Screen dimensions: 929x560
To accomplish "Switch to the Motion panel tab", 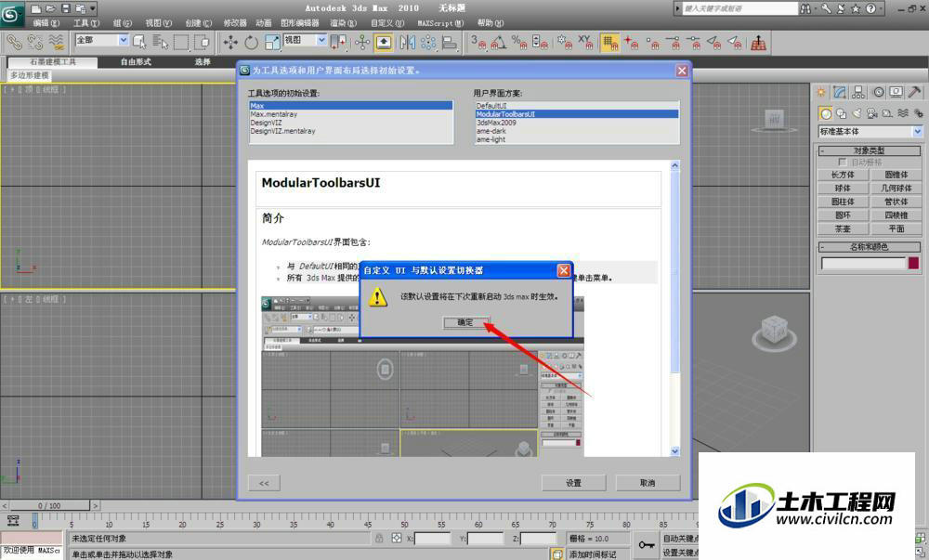I will point(878,92).
